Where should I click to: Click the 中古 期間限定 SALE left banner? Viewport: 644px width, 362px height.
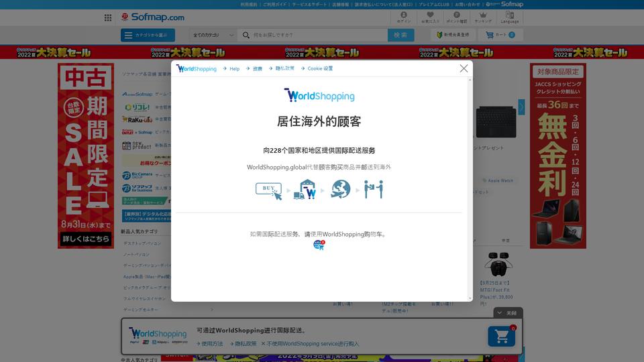tap(86, 156)
